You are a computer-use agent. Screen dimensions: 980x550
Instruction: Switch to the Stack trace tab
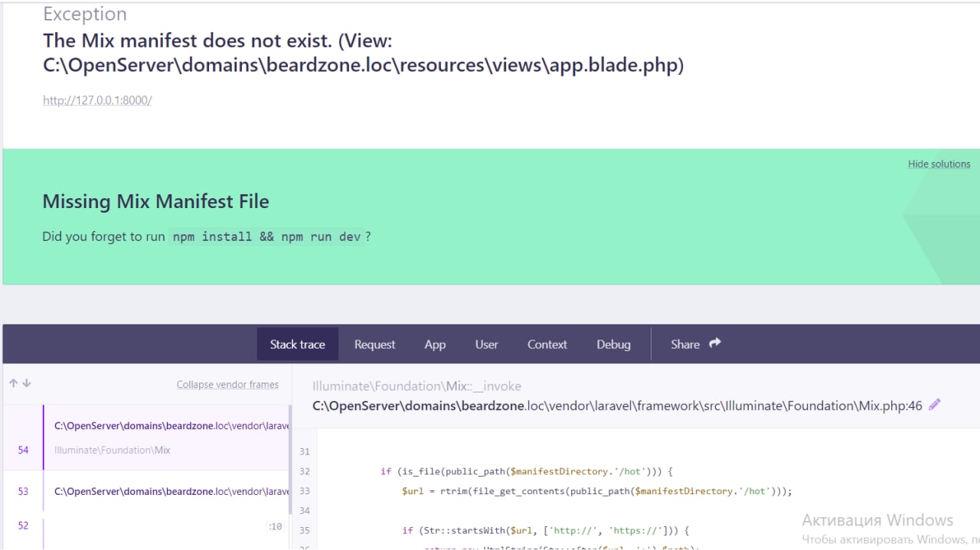[x=297, y=344]
